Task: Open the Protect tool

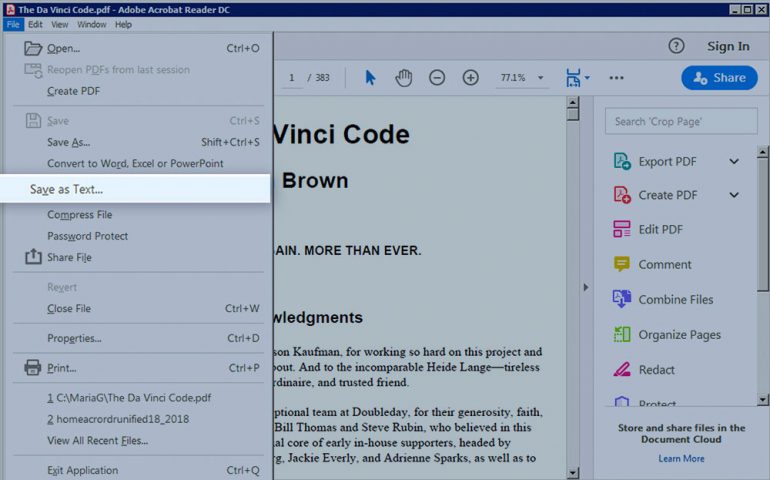Action: [657, 402]
